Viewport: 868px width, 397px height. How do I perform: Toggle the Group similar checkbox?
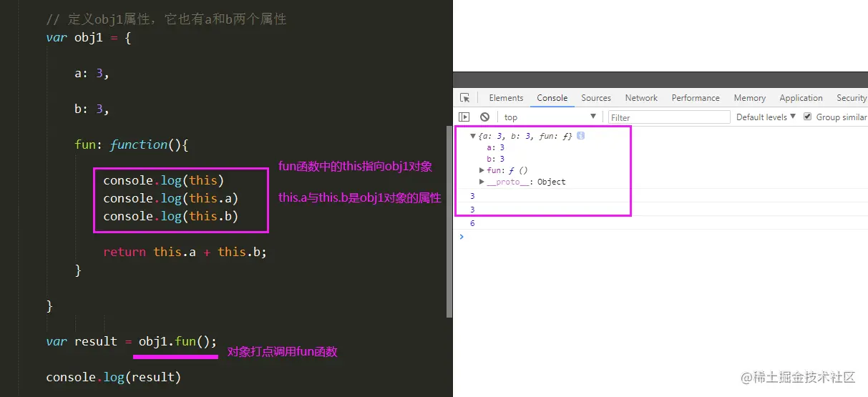807,117
